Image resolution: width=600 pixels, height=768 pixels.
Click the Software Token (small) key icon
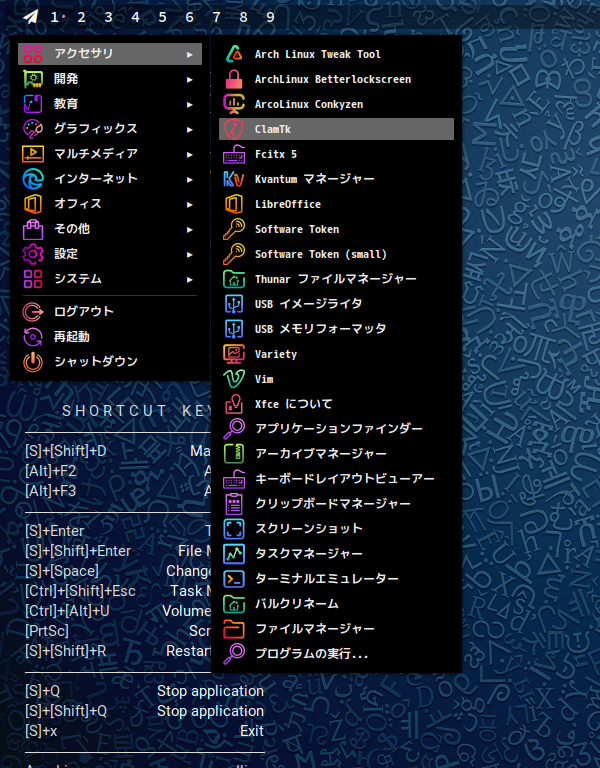234,254
